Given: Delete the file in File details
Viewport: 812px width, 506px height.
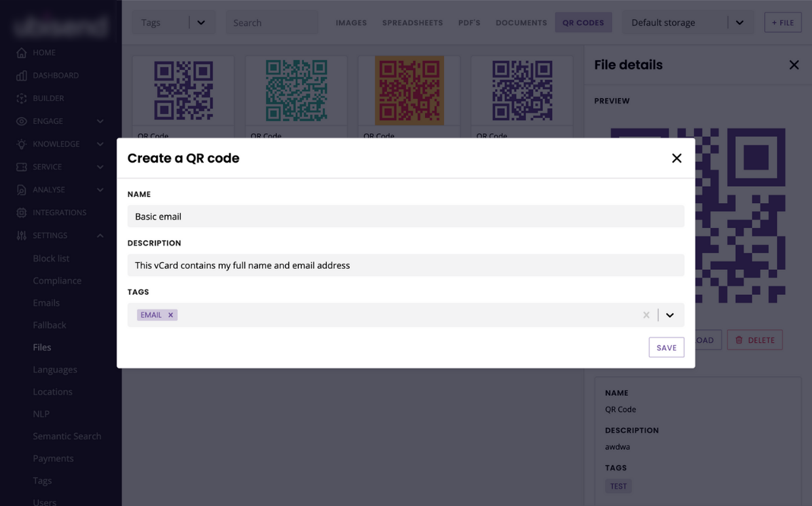Looking at the screenshot, I should (754, 340).
